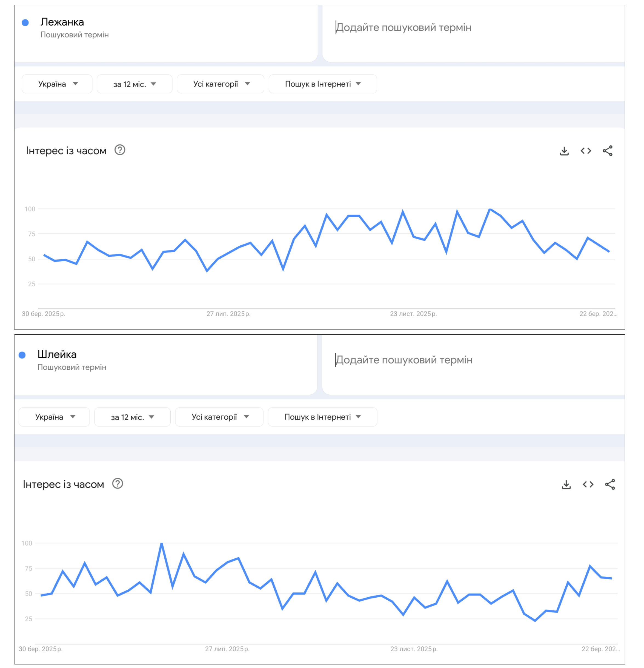644x668 pixels.
Task: Select the Шлейка search term chip
Action: click(x=57, y=354)
